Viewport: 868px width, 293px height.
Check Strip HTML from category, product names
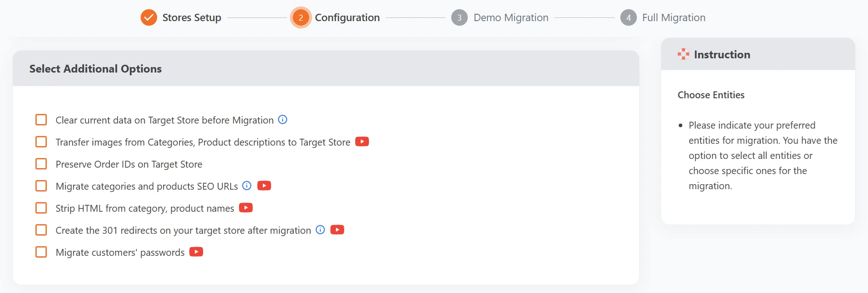[41, 208]
